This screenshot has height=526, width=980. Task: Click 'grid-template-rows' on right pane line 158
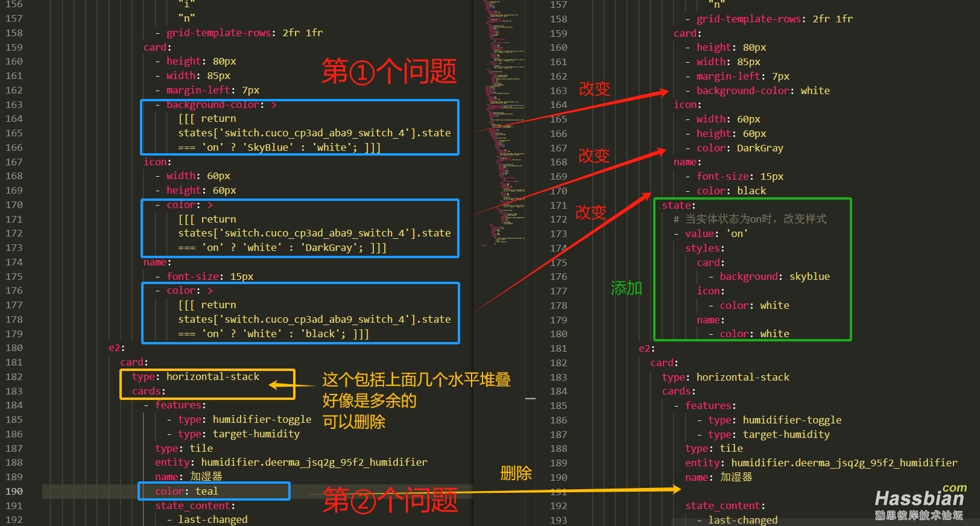(749, 19)
